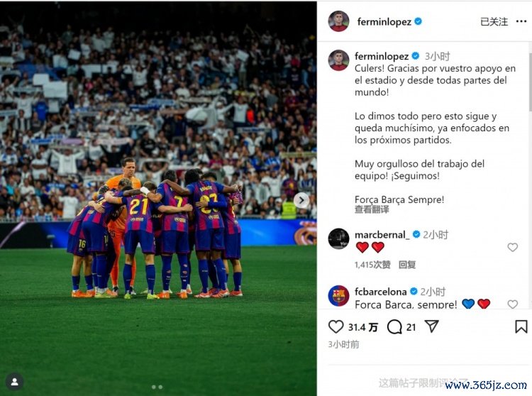Share the post with the paper plane icon
Screen dimensions: 532x396
coord(431,326)
